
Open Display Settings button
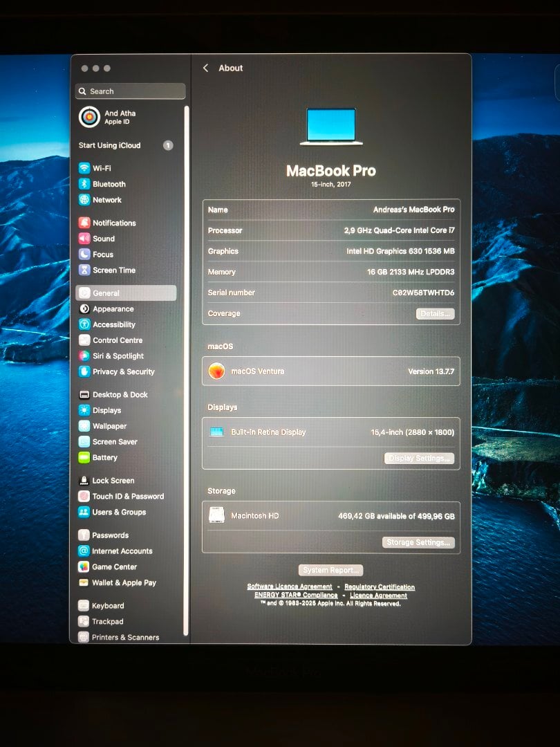[x=419, y=459]
